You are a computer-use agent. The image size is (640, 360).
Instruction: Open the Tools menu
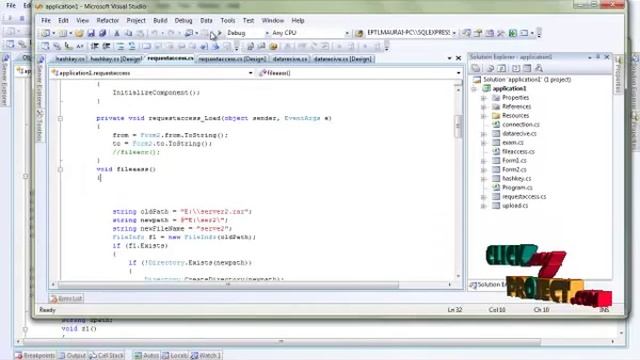[x=228, y=20]
